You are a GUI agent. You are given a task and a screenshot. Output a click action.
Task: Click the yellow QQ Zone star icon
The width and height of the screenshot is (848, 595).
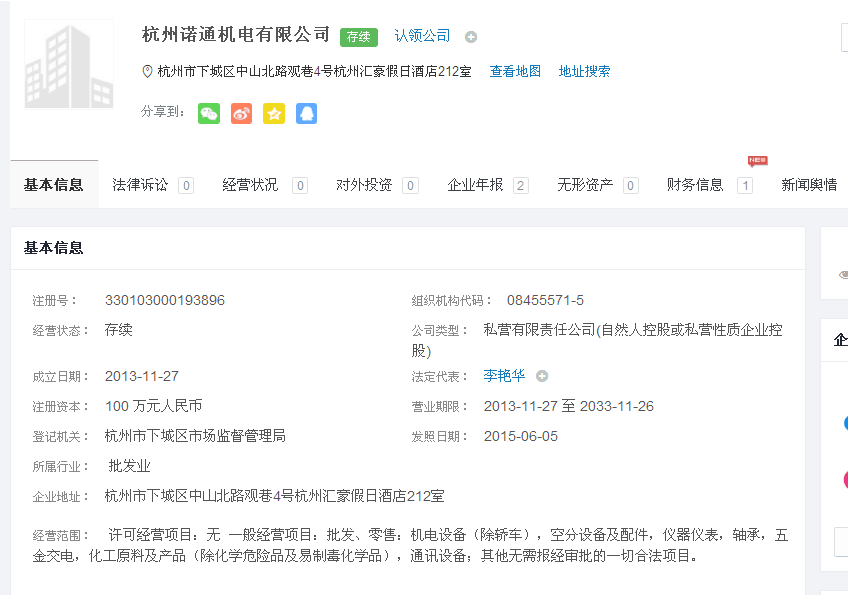coord(274,113)
